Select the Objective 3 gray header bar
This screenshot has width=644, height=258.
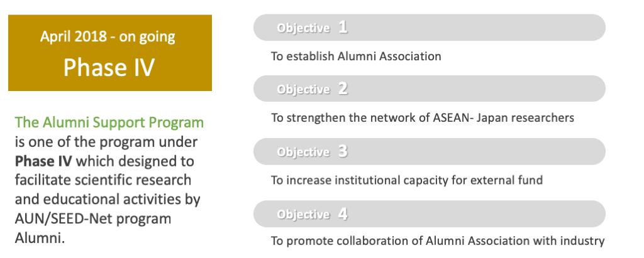[x=429, y=151]
